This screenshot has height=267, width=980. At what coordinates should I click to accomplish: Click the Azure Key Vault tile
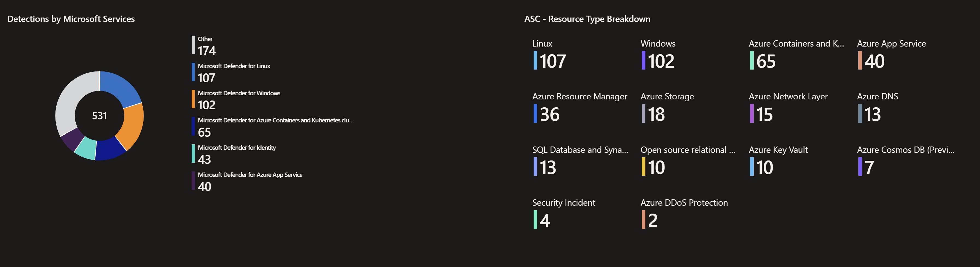tap(778, 161)
